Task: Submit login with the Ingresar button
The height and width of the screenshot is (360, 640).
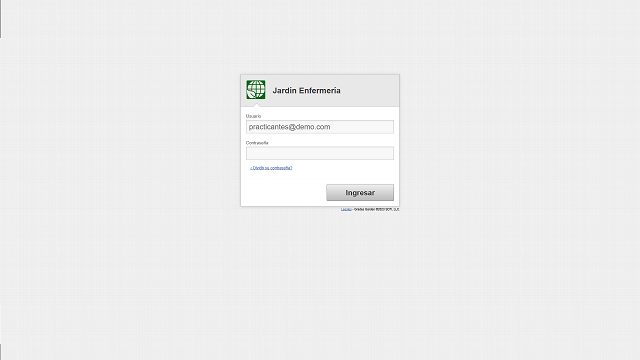Action: [360, 193]
